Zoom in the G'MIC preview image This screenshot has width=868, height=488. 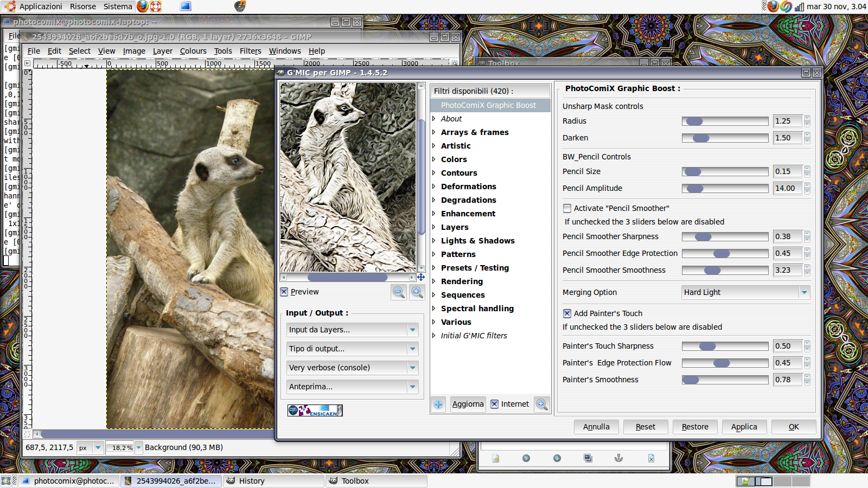pos(417,292)
